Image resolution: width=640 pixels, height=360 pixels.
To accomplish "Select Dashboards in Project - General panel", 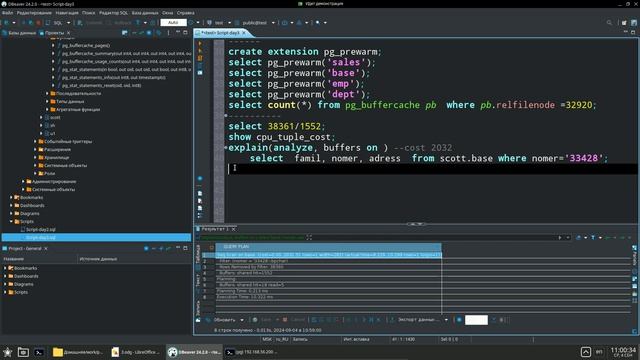I will 26,276.
